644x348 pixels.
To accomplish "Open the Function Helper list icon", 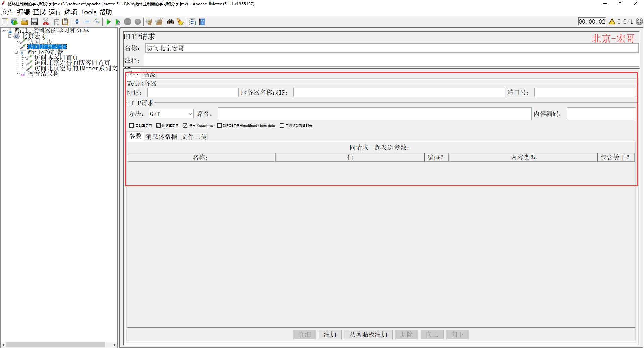I will tap(192, 22).
